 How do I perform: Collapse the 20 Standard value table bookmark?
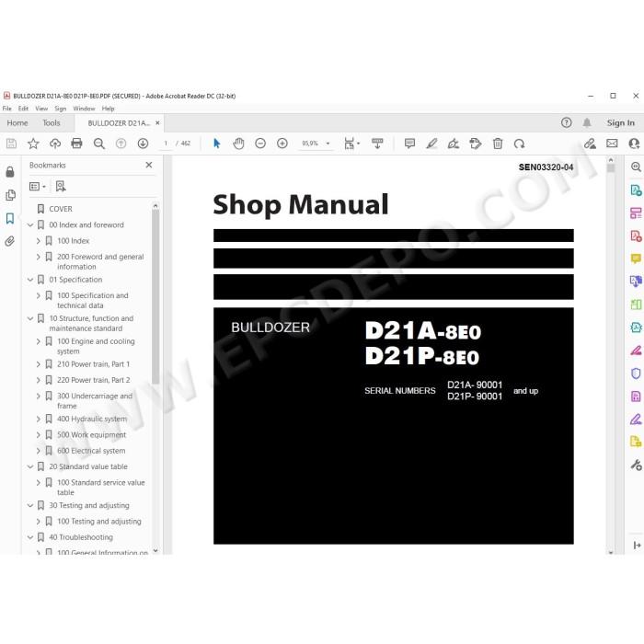[30, 466]
